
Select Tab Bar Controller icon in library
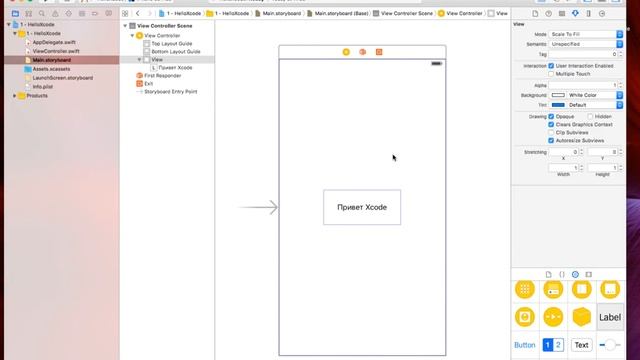(553, 289)
